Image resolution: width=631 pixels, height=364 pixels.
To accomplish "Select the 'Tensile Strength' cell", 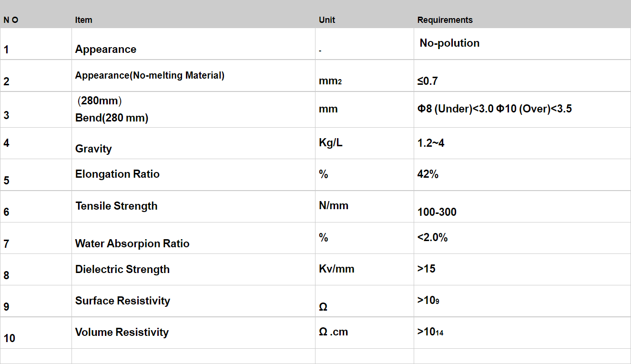I will tap(193, 207).
